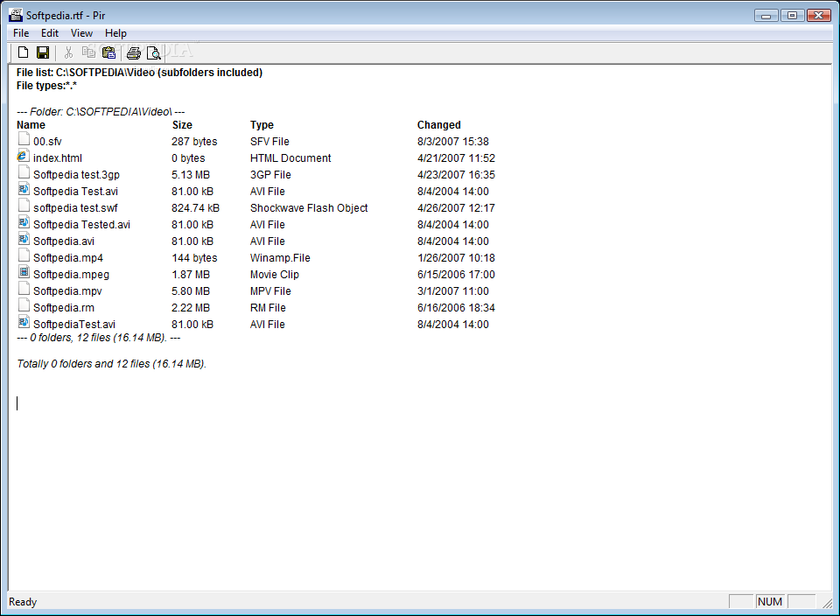The width and height of the screenshot is (840, 616).
Task: Click the HTML Document type text
Action: coord(290,158)
